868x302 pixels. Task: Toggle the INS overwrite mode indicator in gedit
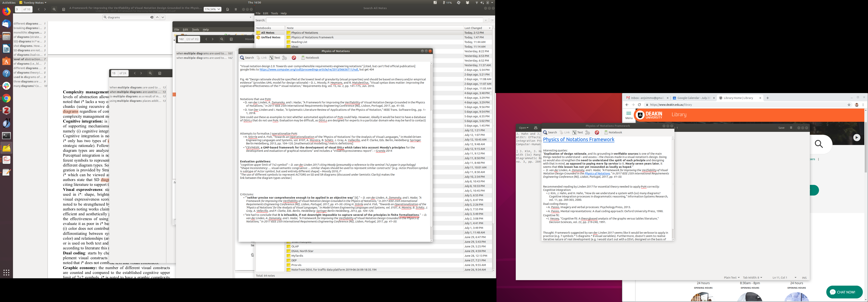pos(804,278)
